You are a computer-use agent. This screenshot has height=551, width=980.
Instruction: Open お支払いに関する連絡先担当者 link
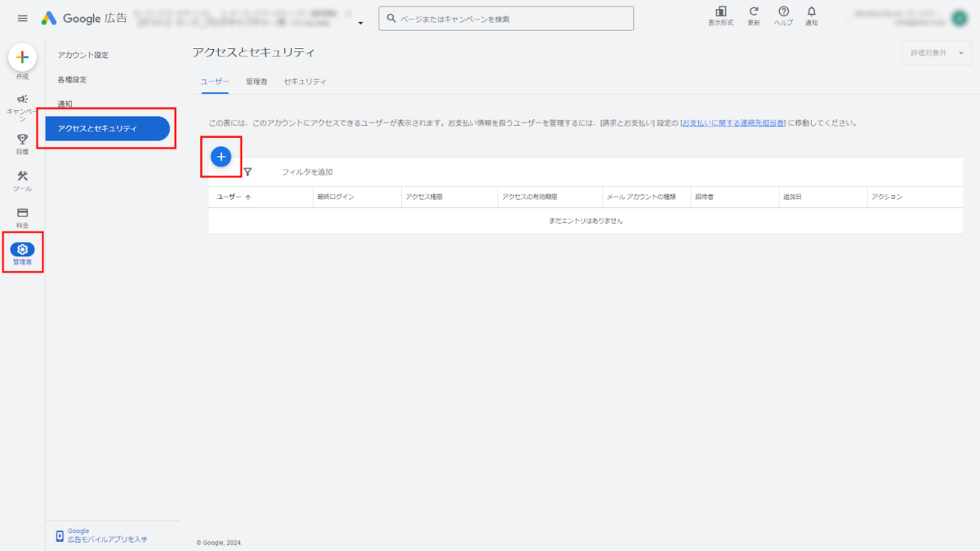pos(733,123)
